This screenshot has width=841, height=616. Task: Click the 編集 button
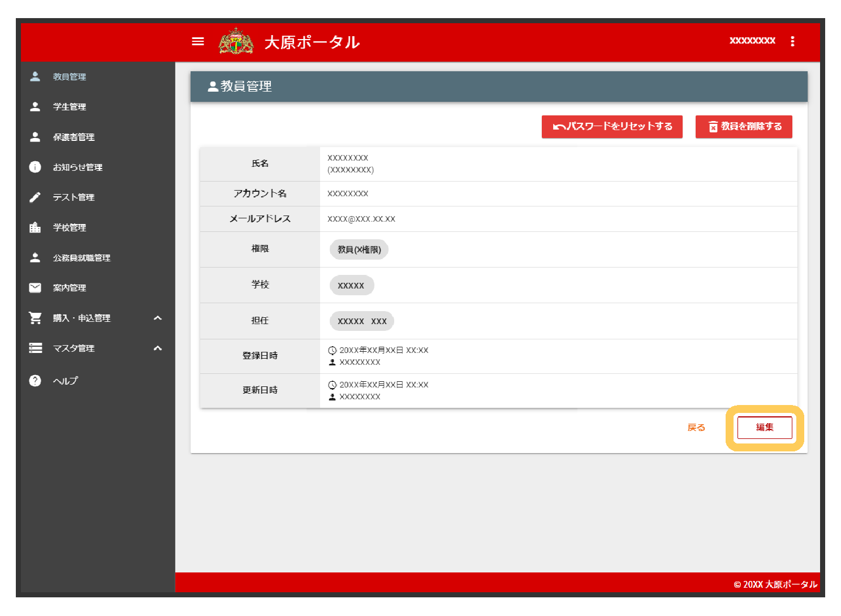click(x=765, y=428)
